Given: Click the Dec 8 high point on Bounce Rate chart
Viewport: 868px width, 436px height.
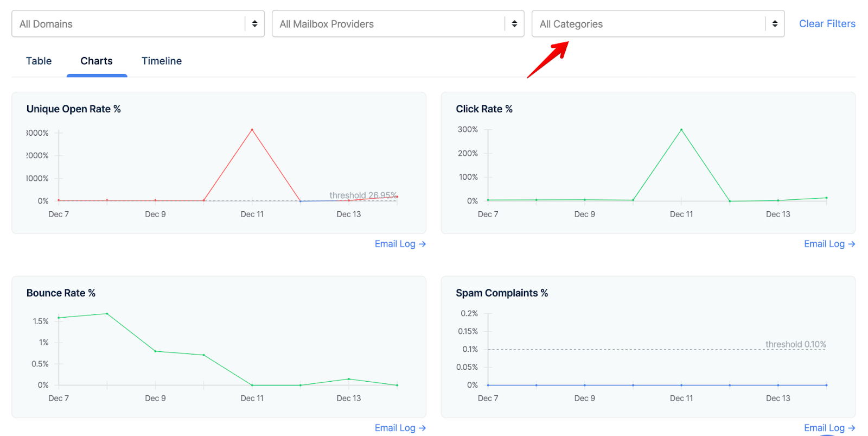Looking at the screenshot, I should click(107, 314).
